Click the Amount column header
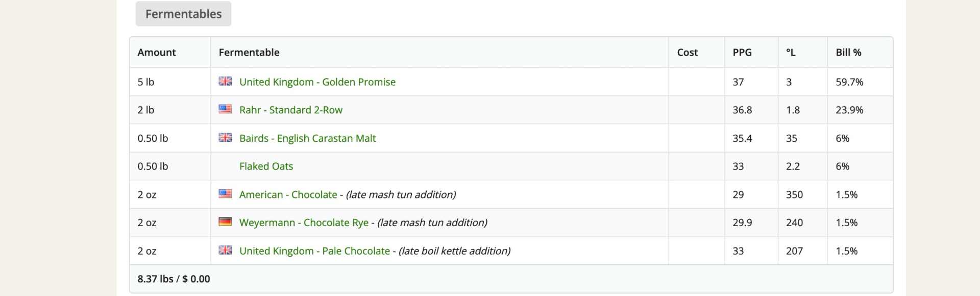Viewport: 980px width, 296px height. pos(156,53)
